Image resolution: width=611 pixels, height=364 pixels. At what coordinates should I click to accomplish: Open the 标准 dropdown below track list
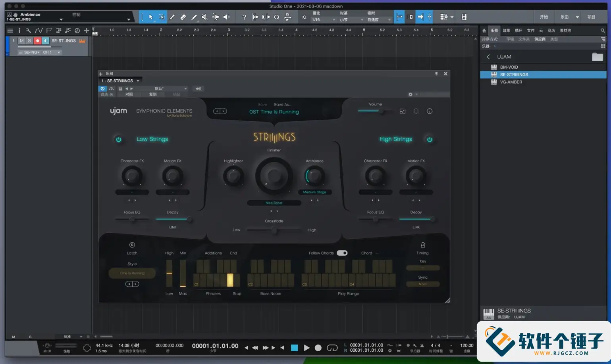[x=73, y=337]
